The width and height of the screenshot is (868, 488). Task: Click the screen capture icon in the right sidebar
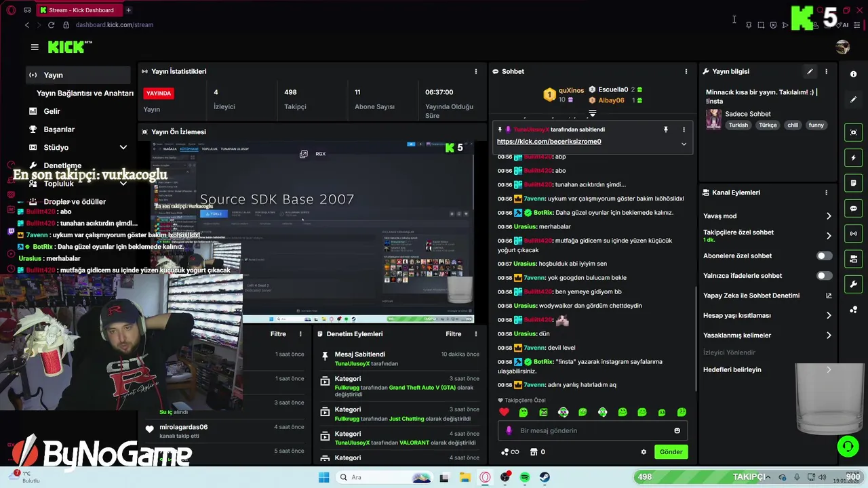[854, 132]
